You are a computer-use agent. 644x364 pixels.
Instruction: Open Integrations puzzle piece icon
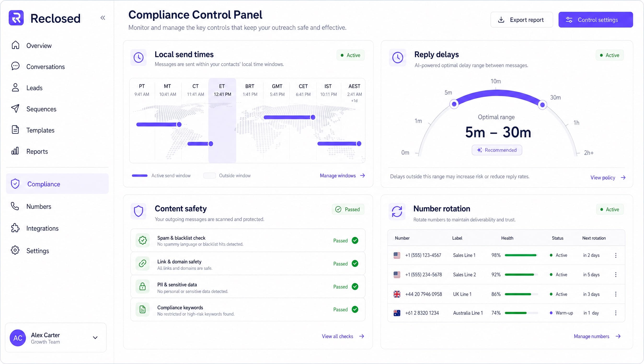[15, 228]
